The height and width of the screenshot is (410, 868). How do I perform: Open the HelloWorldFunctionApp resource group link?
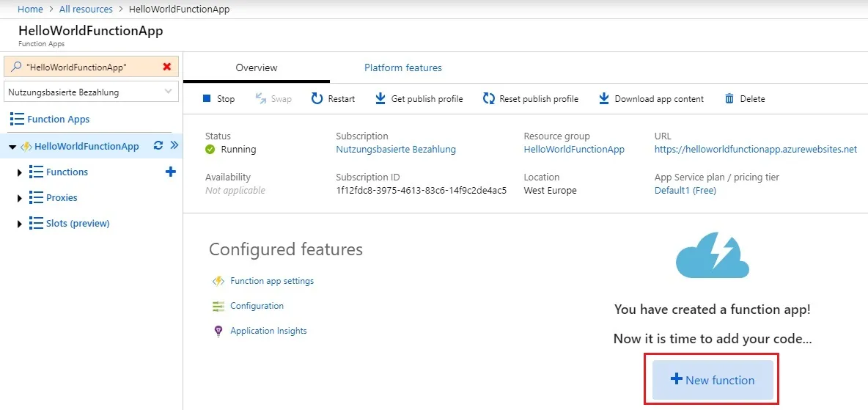tap(574, 149)
